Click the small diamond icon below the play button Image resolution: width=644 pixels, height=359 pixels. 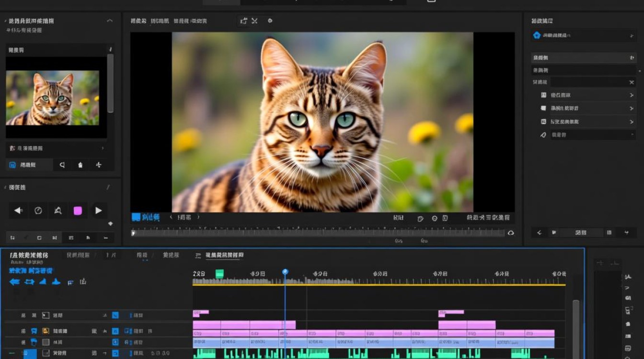tap(110, 224)
